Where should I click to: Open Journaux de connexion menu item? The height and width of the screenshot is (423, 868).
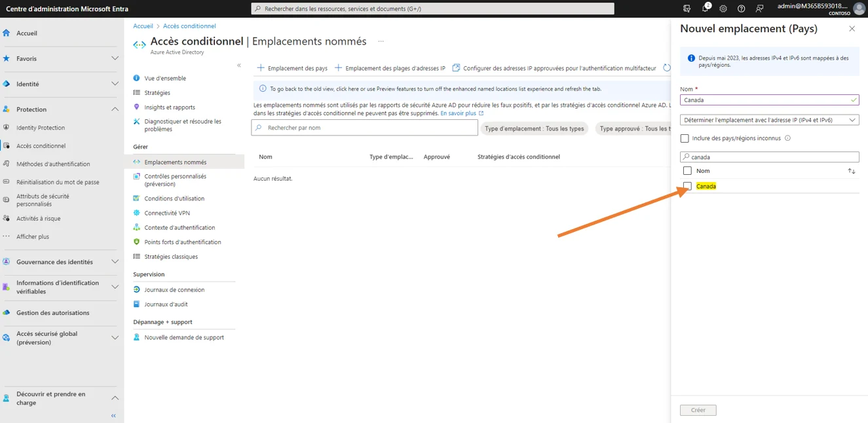tap(174, 289)
